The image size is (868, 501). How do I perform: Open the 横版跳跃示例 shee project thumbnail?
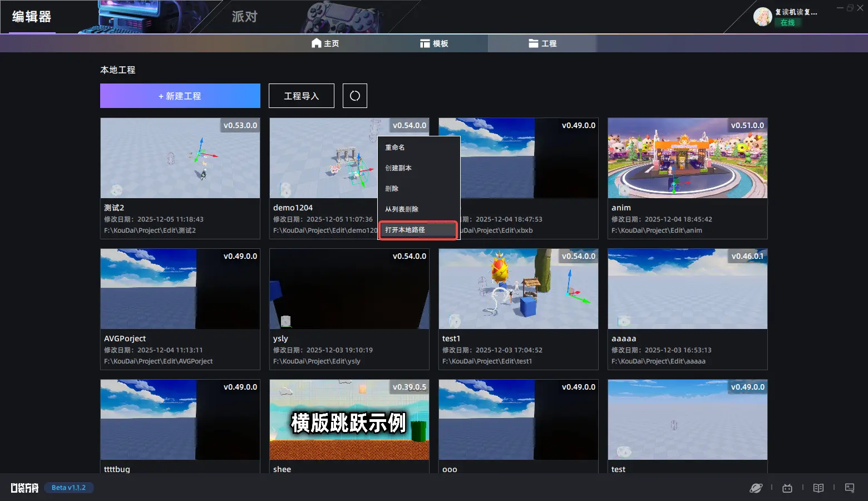coord(349,420)
